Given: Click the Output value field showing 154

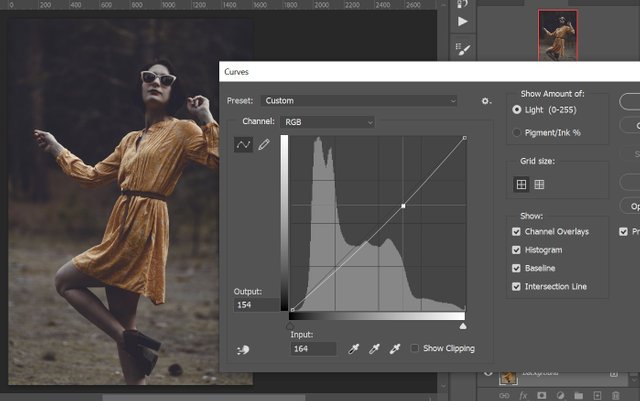Looking at the screenshot, I should coord(256,305).
